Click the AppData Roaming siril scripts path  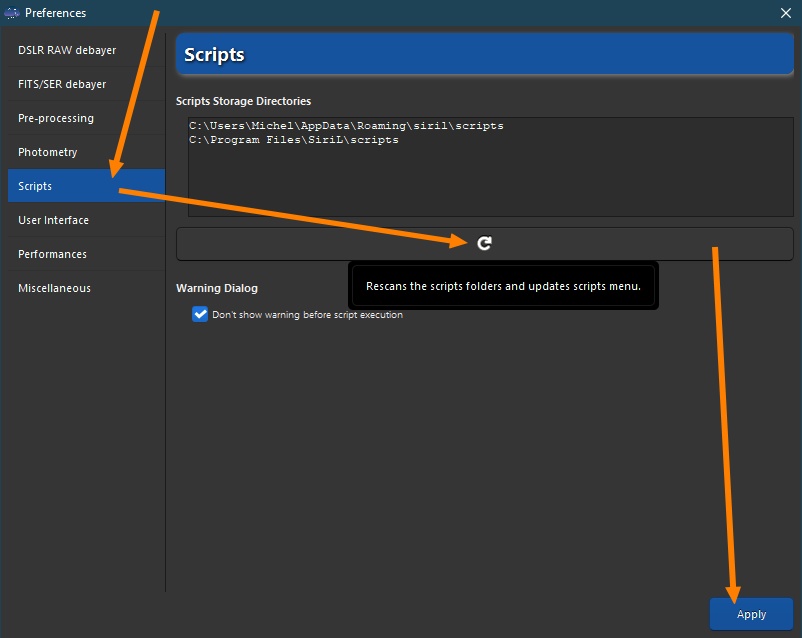coord(346,126)
